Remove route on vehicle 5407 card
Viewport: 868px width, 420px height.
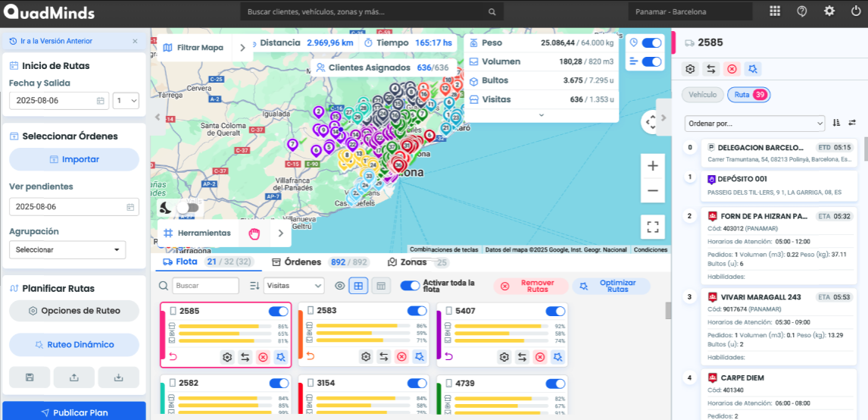540,357
